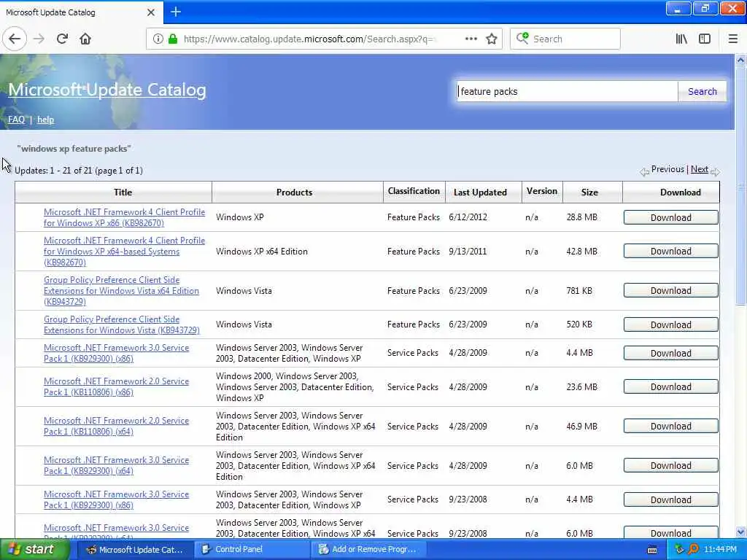Image resolution: width=747 pixels, height=560 pixels.
Task: Select Microsoft Update Catalog taskbar button
Action: coord(135,550)
